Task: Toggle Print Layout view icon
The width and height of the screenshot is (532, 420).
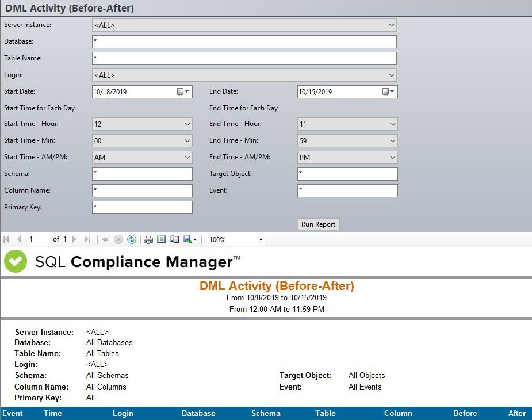Action: coord(162,239)
